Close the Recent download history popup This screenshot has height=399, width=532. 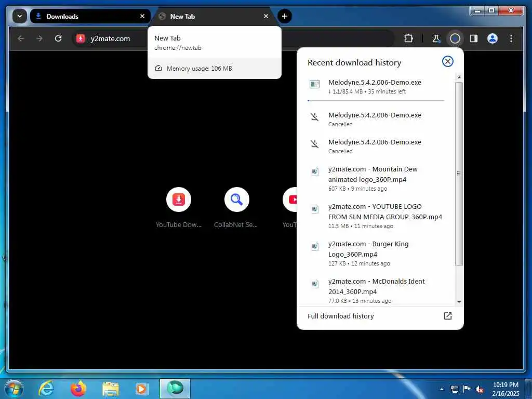coord(447,61)
